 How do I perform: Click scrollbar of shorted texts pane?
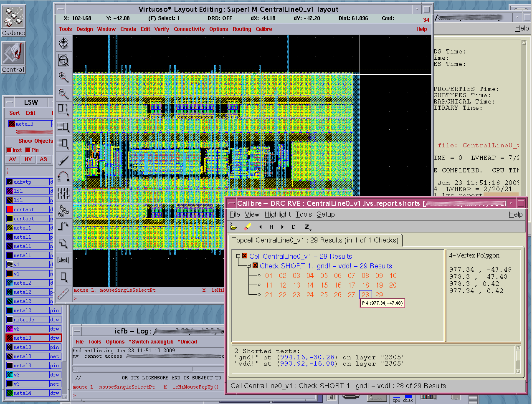(x=518, y=360)
